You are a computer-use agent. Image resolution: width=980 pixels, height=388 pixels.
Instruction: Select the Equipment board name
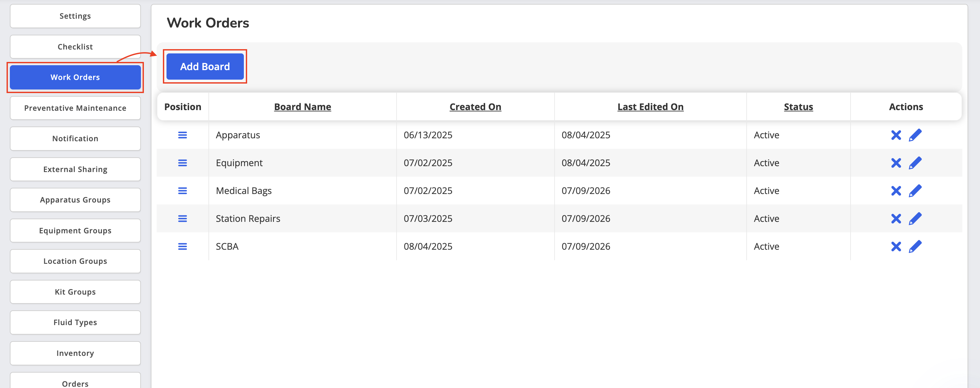pos(239,163)
